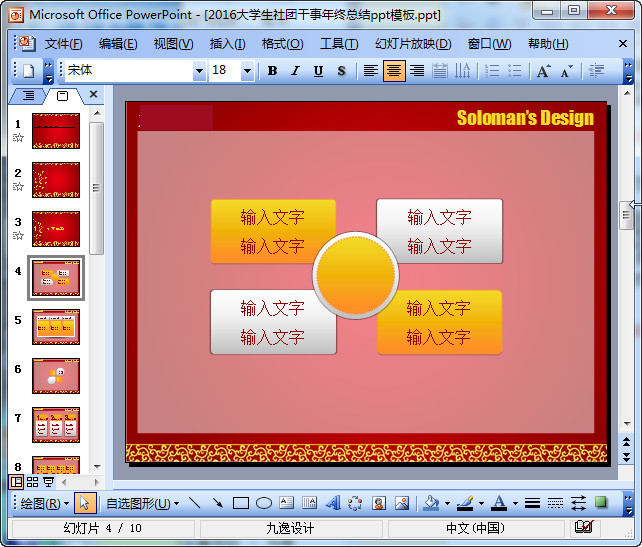Apply font color A
Screen dimensions: 642x547
pyautogui.click(x=499, y=503)
